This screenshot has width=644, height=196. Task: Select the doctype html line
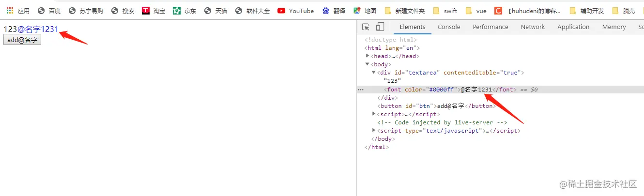point(390,40)
